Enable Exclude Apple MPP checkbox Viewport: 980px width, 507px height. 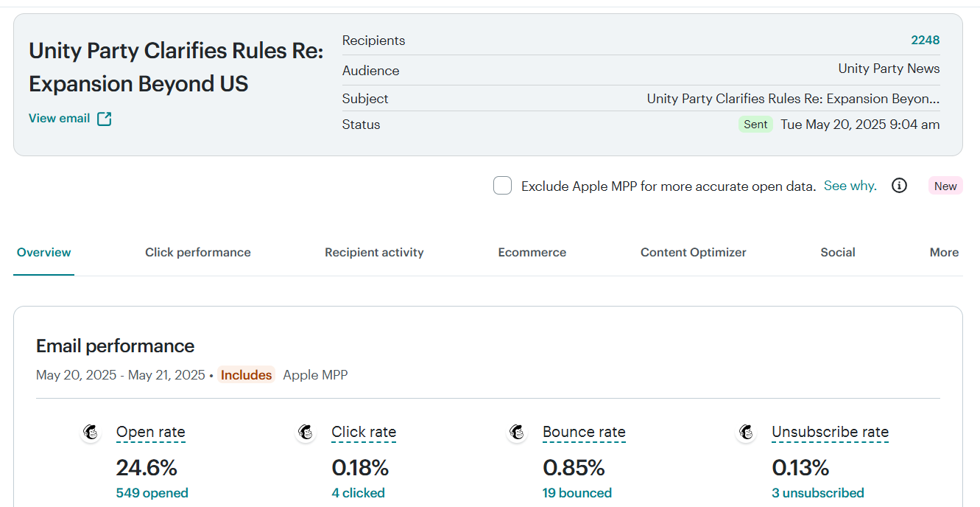point(502,186)
